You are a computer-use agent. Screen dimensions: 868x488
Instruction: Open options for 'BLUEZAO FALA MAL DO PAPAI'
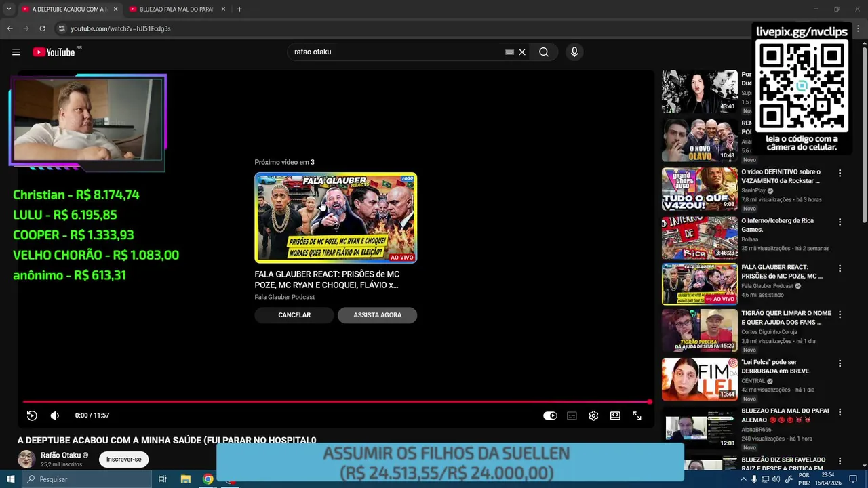pos(840,412)
